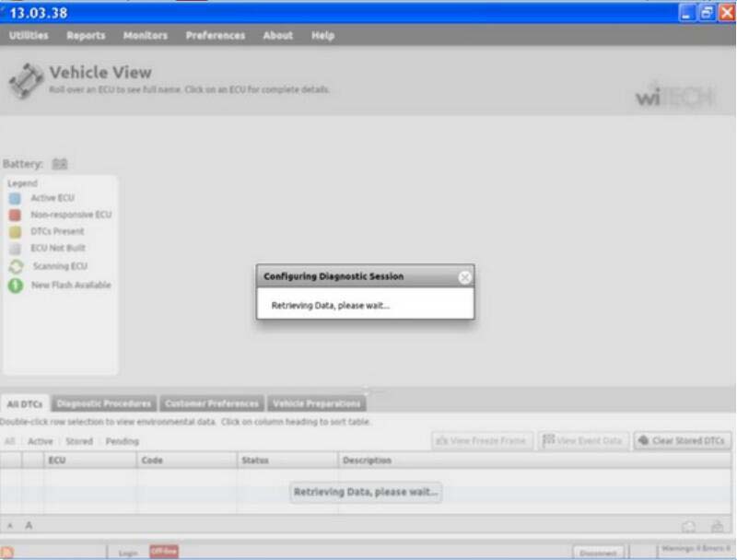This screenshot has width=737, height=560.
Task: Filter DTCs by All
Action: pyautogui.click(x=9, y=441)
